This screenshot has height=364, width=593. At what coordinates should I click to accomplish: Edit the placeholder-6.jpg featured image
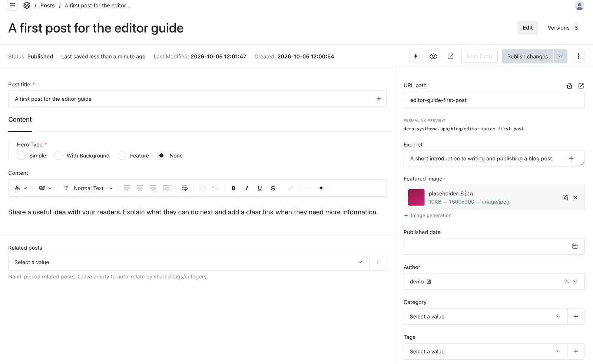[565, 197]
